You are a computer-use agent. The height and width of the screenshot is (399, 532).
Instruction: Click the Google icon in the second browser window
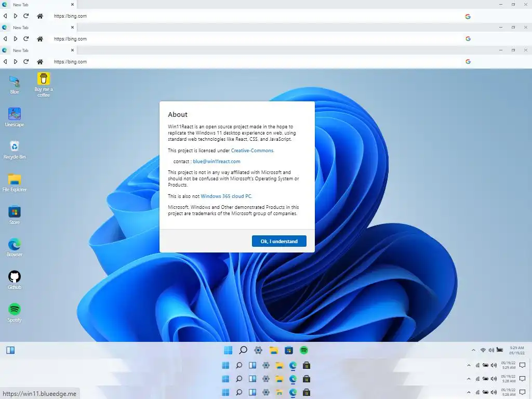[468, 38]
